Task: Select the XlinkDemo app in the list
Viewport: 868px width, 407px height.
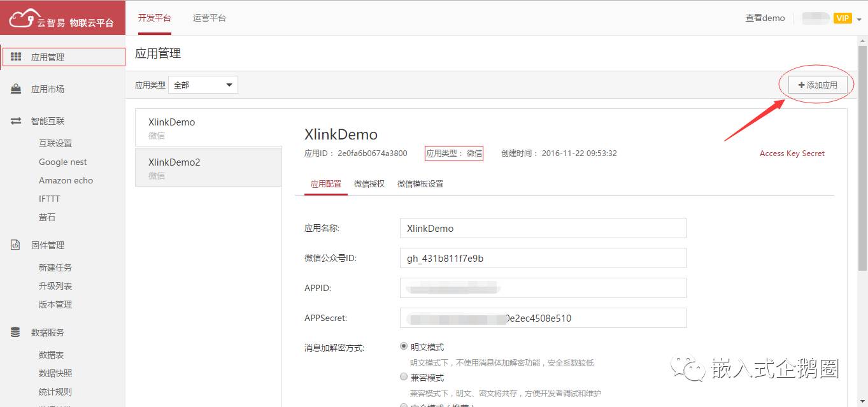Action: pos(208,127)
